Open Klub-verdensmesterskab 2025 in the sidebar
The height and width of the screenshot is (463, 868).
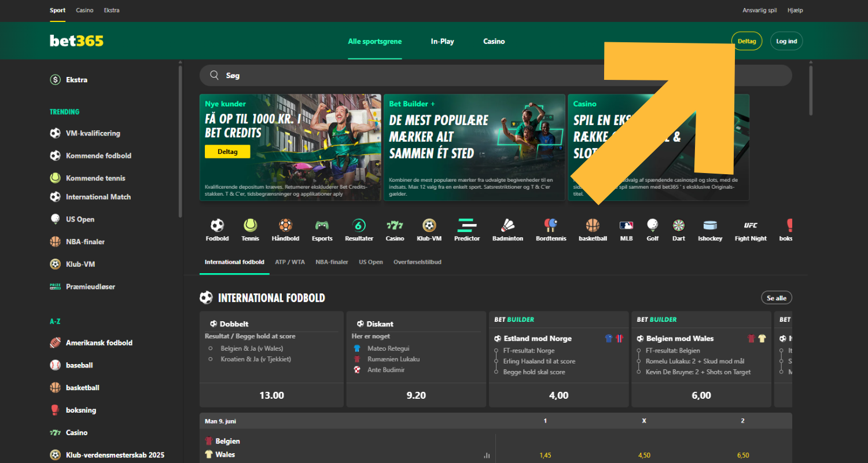pyautogui.click(x=107, y=455)
